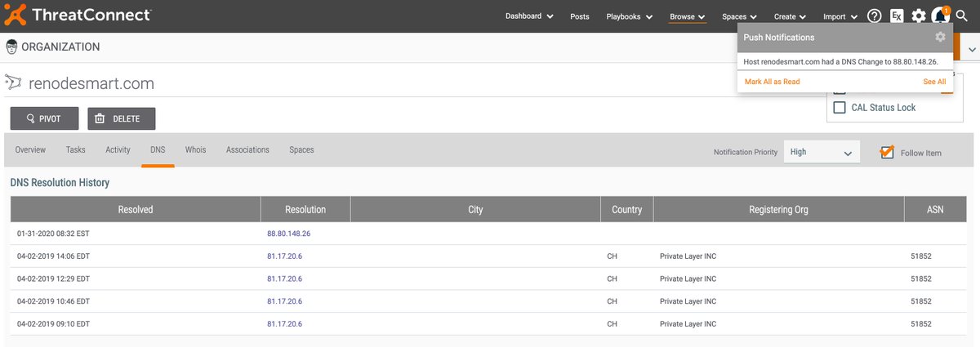Screen dimensions: 980x347
Task: Expand the Playbooks menu
Action: [630, 16]
